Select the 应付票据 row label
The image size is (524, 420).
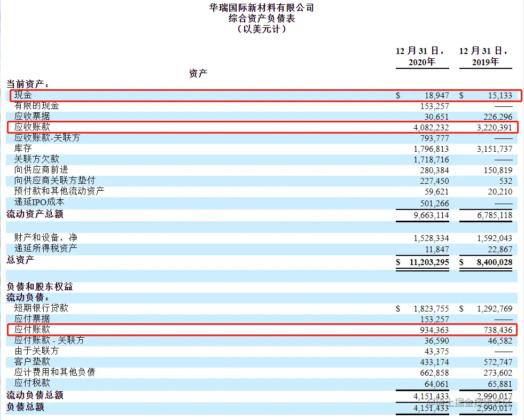tap(32, 318)
